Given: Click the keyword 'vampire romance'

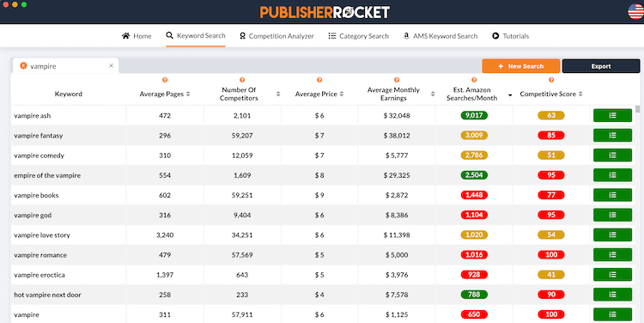Looking at the screenshot, I should point(40,255).
